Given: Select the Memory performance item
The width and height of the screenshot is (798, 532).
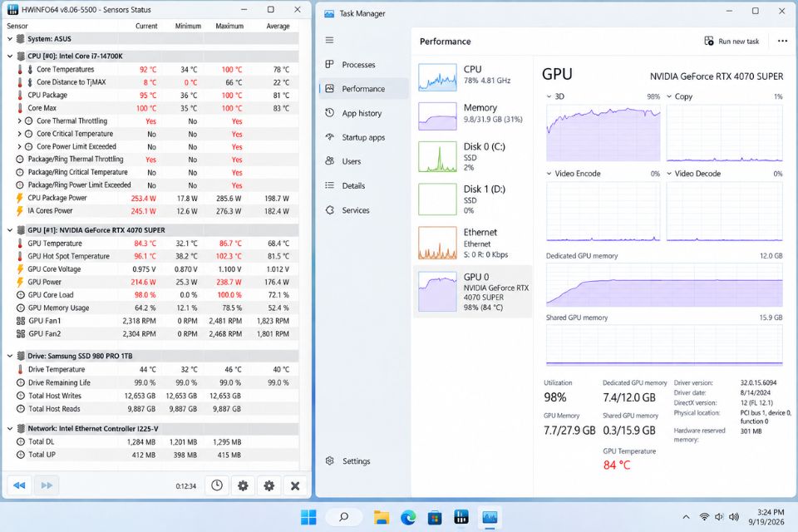Looking at the screenshot, I should pos(472,116).
